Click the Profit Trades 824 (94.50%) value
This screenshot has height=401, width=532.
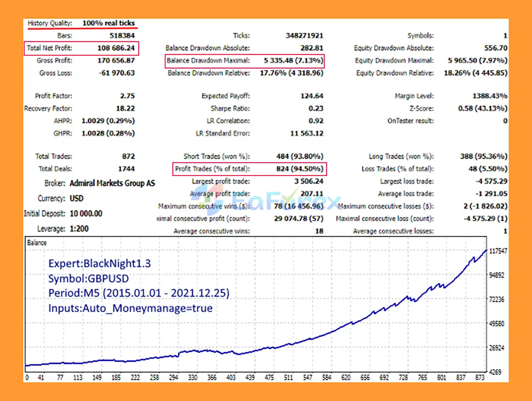pos(299,169)
